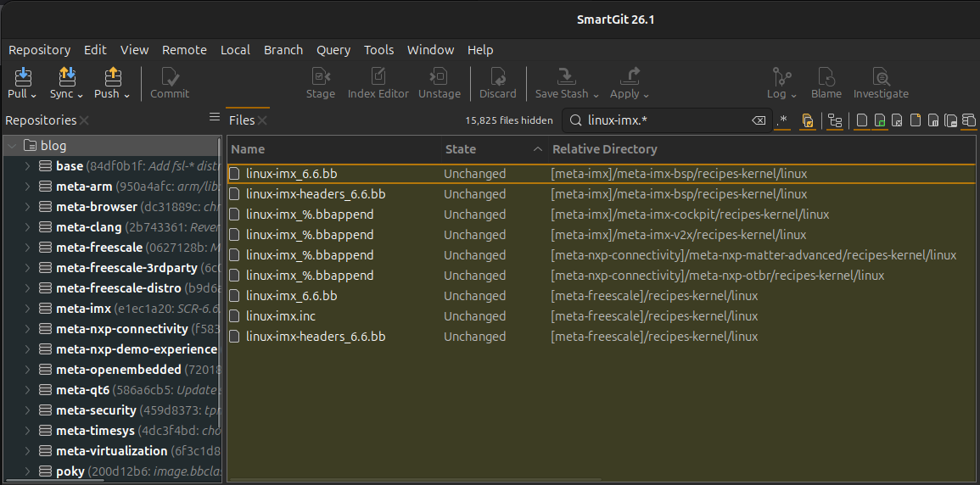The height and width of the screenshot is (485, 980).
Task: Toggle the stacked-files checkmark filter button
Action: [x=808, y=120]
